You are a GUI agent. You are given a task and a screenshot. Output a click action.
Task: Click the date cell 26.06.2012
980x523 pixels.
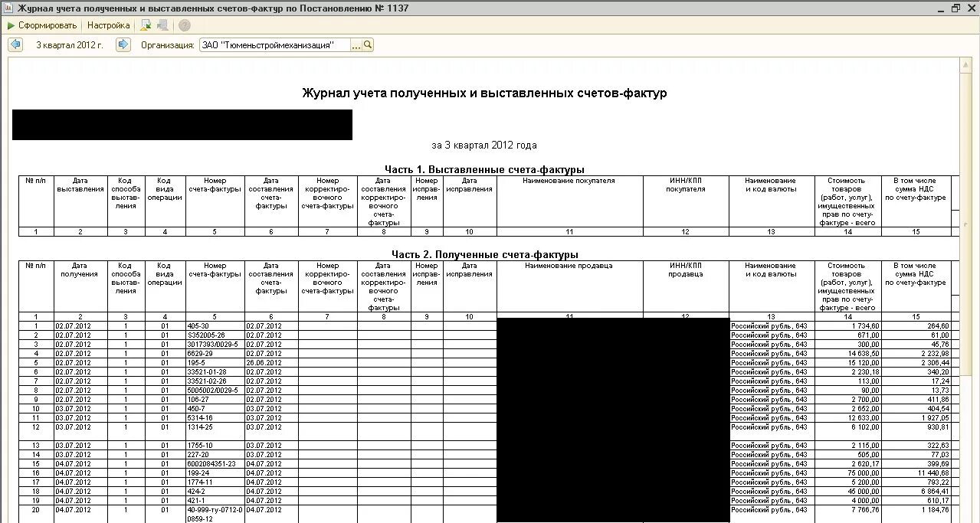(271, 363)
